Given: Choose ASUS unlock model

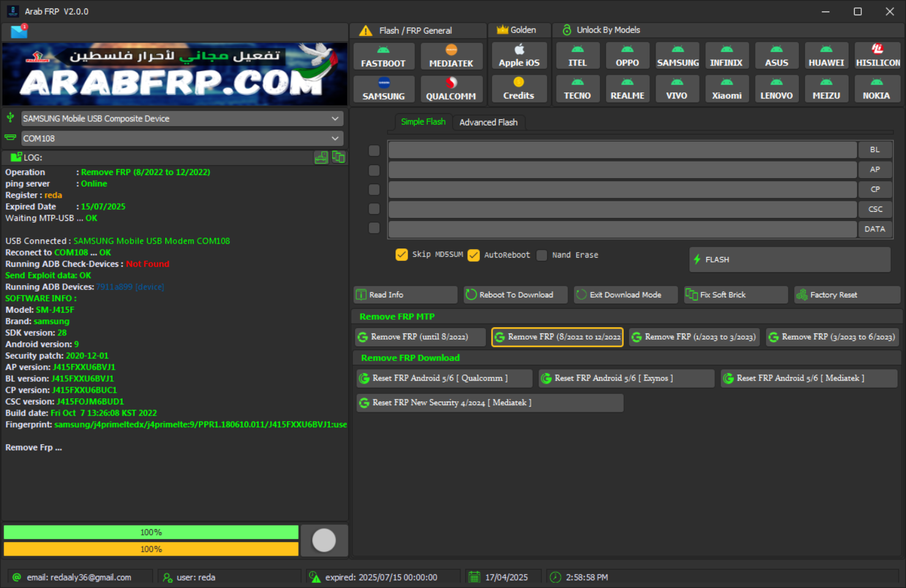Looking at the screenshot, I should (777, 56).
